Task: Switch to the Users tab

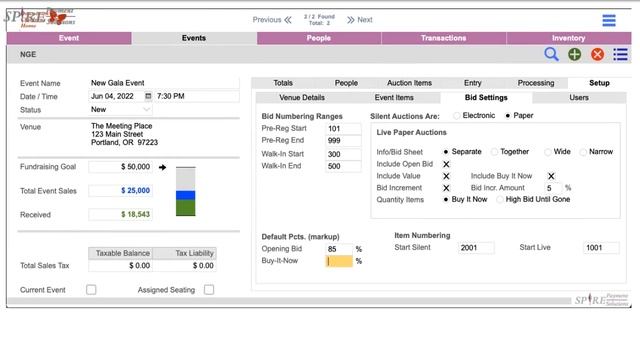Action: (579, 98)
